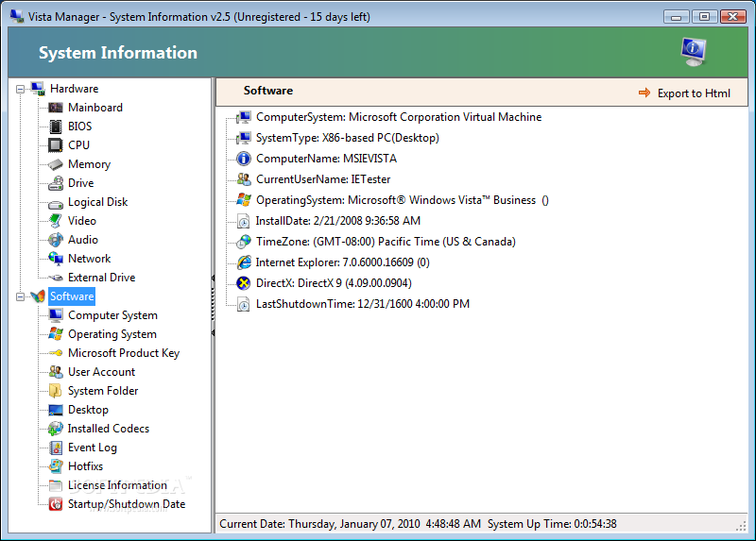This screenshot has width=756, height=541.
Task: Maximize the Vista Manager window
Action: click(x=704, y=17)
